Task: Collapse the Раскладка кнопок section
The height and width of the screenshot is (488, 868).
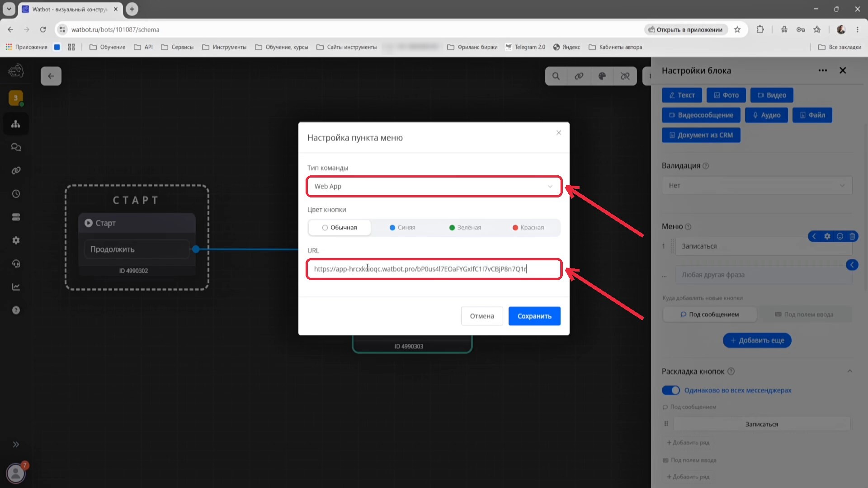Action: tap(849, 371)
